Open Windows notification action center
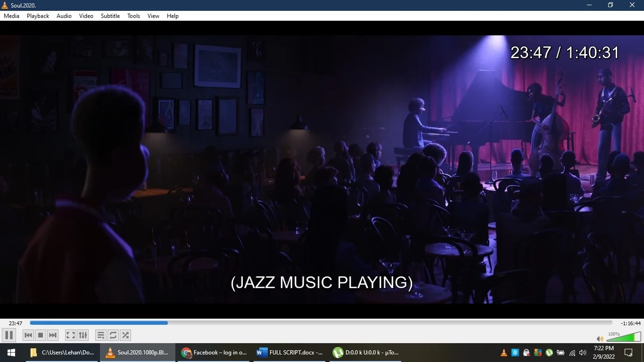 (628, 353)
